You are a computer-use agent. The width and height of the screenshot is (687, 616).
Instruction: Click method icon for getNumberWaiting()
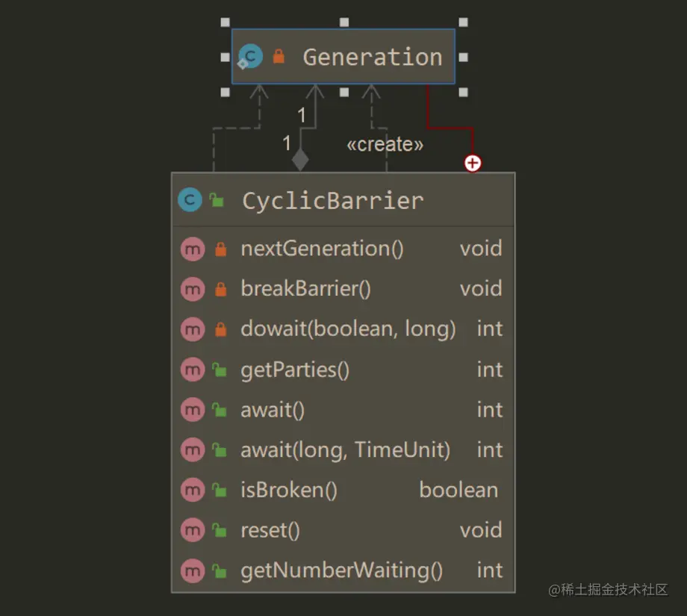click(x=193, y=571)
